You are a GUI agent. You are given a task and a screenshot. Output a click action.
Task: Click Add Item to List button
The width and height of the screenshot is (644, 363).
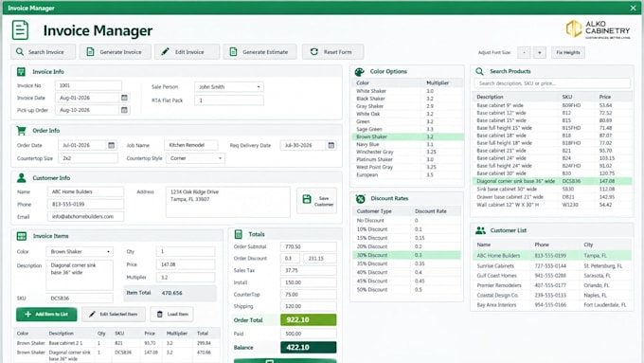(x=46, y=314)
